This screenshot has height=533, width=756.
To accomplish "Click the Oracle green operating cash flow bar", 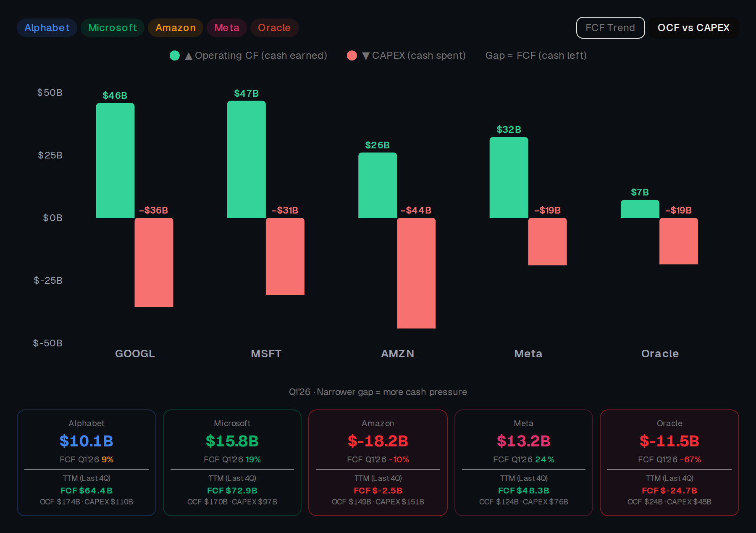I will (640, 209).
